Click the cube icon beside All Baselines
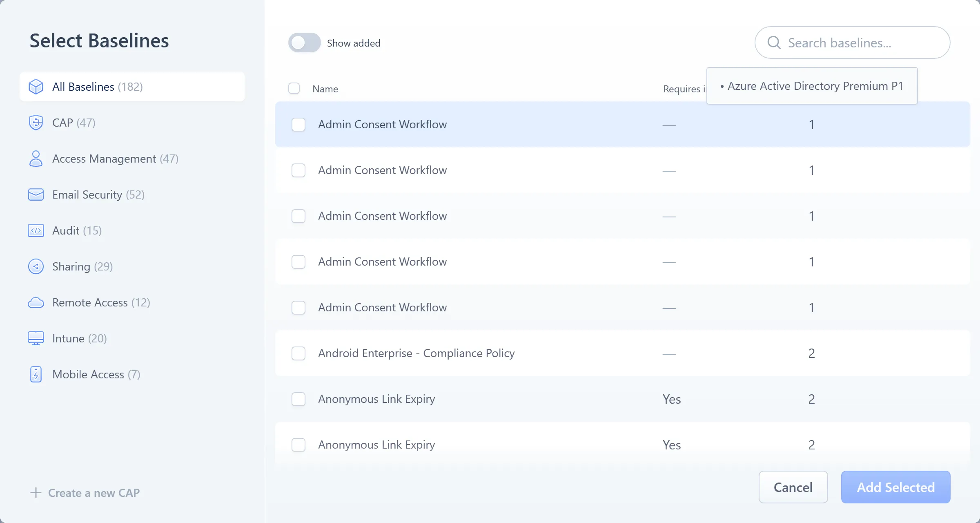The image size is (980, 523). pyautogui.click(x=36, y=87)
